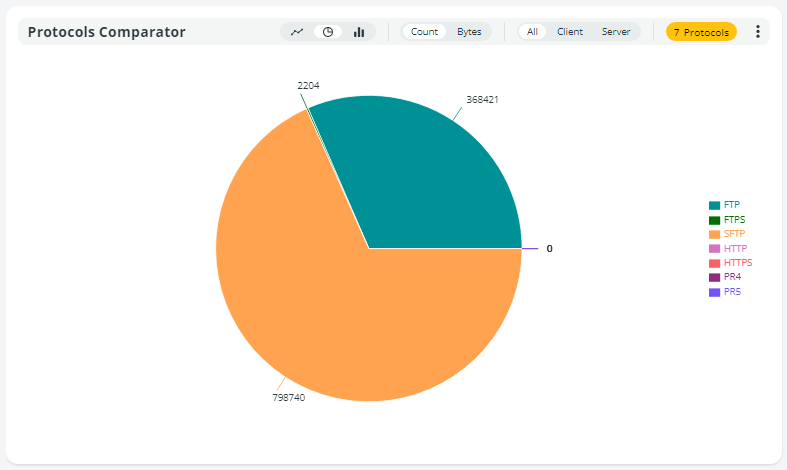Click the HTTPS red legend icon

point(714,263)
